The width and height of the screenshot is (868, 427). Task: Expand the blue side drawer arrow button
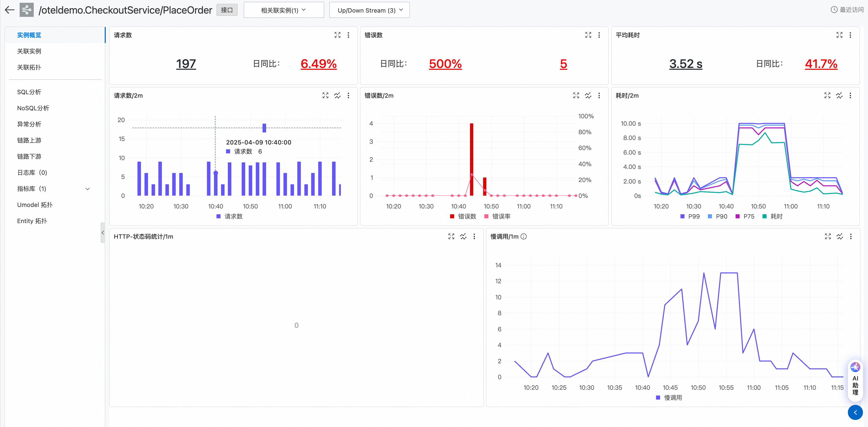855,412
